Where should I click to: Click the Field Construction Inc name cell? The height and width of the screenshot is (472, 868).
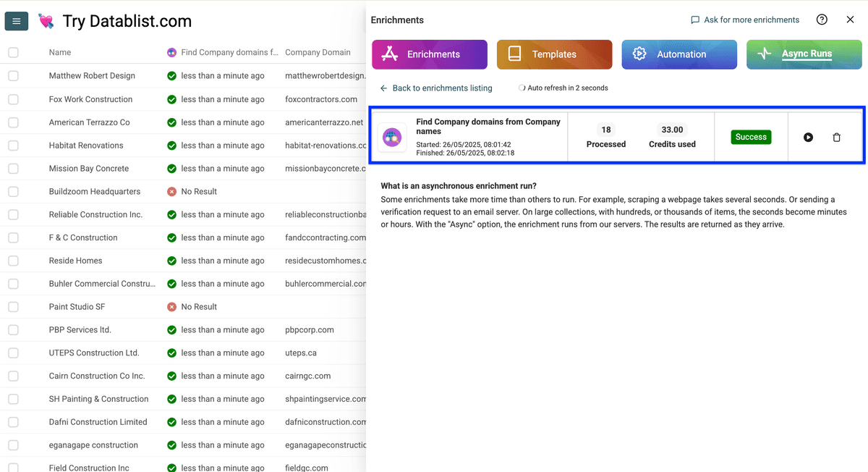point(89,468)
